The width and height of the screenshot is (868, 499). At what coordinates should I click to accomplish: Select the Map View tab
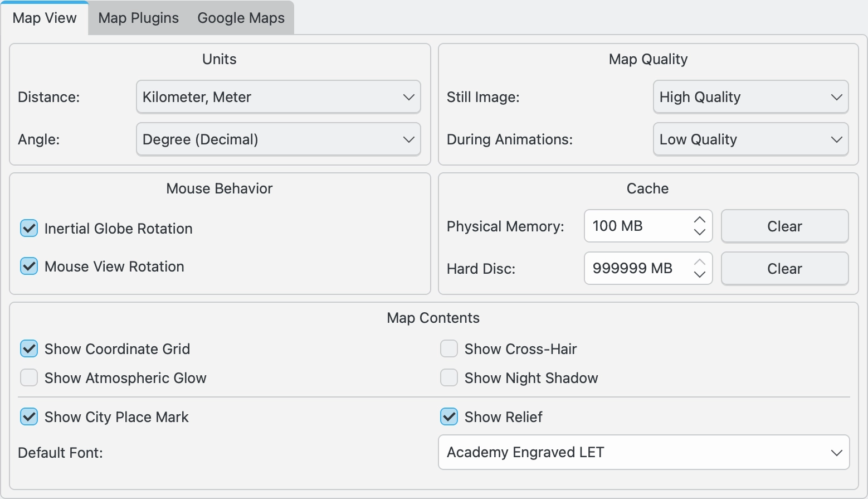coord(45,18)
